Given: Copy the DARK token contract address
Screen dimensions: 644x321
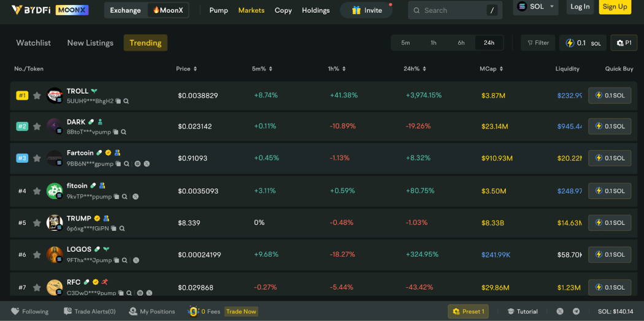Looking at the screenshot, I should (x=115, y=132).
